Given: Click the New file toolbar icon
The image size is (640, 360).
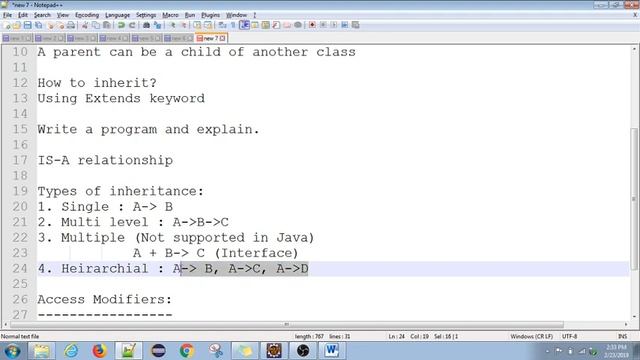Looking at the screenshot, I should (7, 25).
